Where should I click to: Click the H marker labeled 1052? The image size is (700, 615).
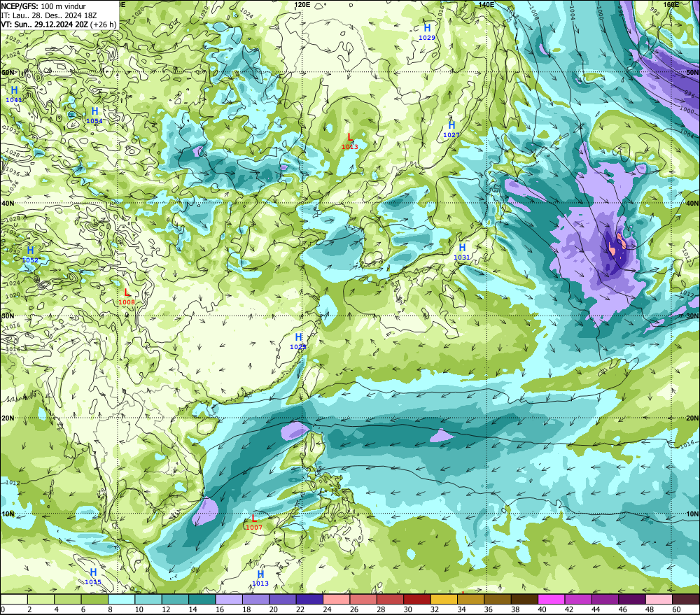(30, 250)
